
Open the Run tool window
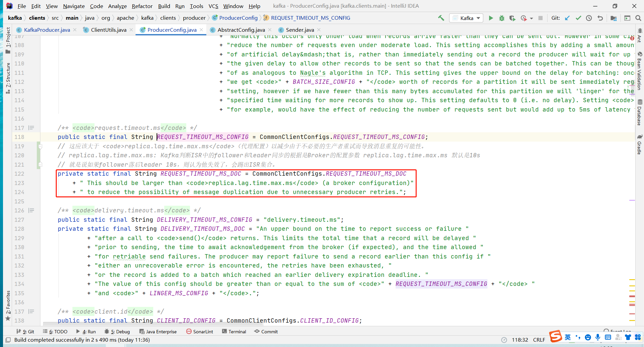tap(86, 332)
